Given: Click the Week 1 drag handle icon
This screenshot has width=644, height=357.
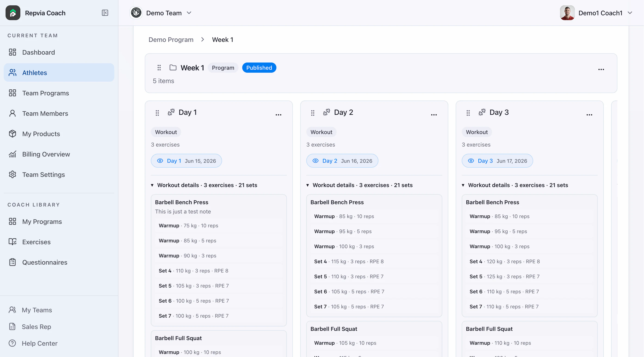Looking at the screenshot, I should (x=159, y=68).
